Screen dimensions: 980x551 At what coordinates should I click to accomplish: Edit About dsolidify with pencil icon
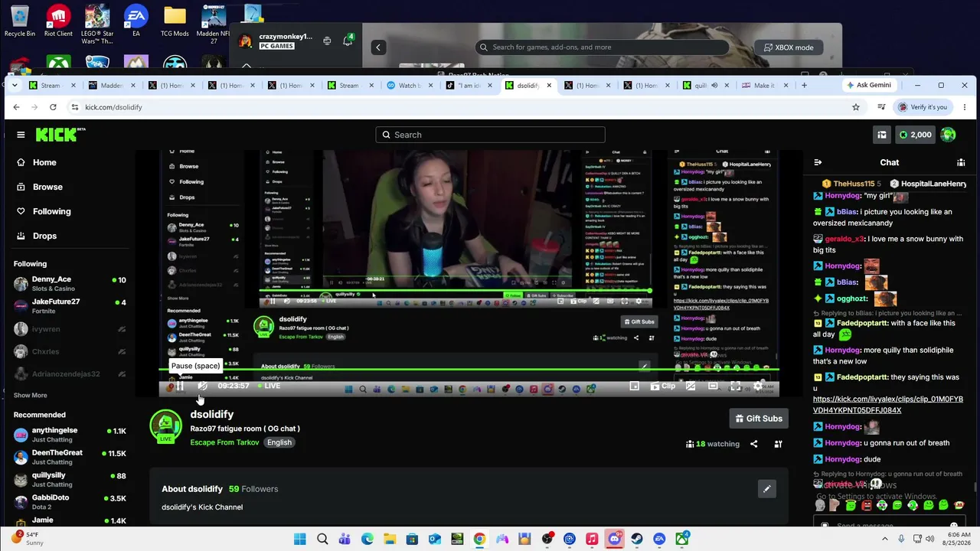[766, 489]
